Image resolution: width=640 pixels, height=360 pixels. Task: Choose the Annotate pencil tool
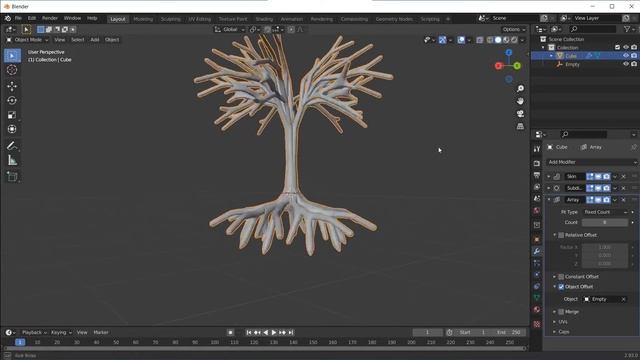click(12, 146)
